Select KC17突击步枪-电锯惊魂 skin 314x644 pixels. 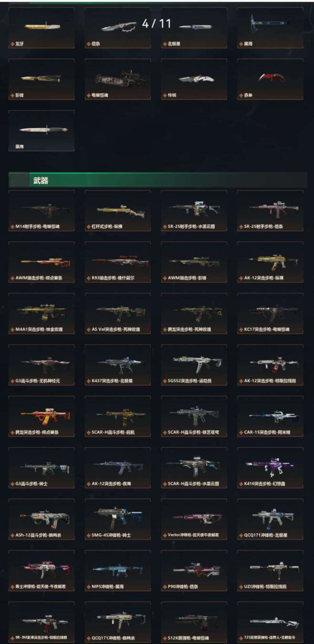click(270, 314)
